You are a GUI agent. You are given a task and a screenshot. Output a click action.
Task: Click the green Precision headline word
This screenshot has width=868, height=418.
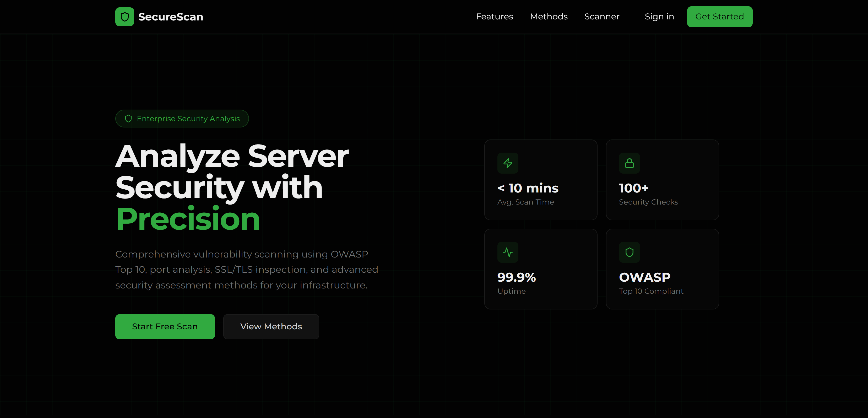188,219
